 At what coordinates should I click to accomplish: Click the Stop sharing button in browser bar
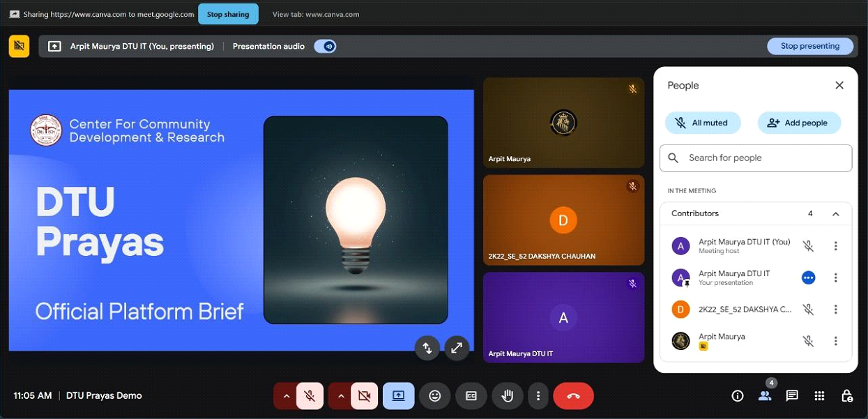click(x=228, y=14)
